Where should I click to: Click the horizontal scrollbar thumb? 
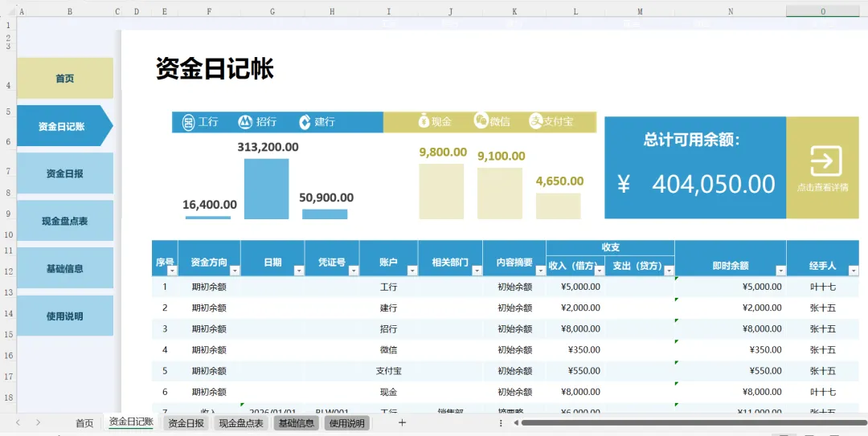(x=694, y=422)
